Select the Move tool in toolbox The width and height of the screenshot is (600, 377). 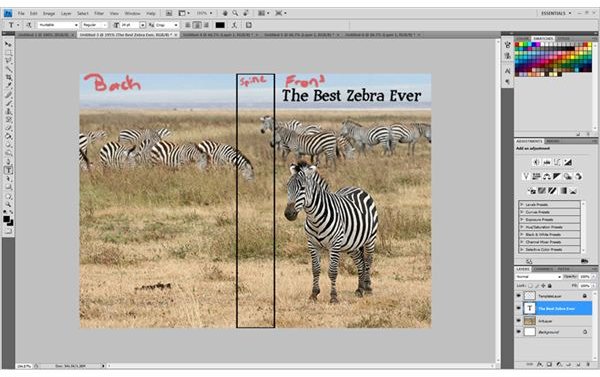click(x=8, y=44)
